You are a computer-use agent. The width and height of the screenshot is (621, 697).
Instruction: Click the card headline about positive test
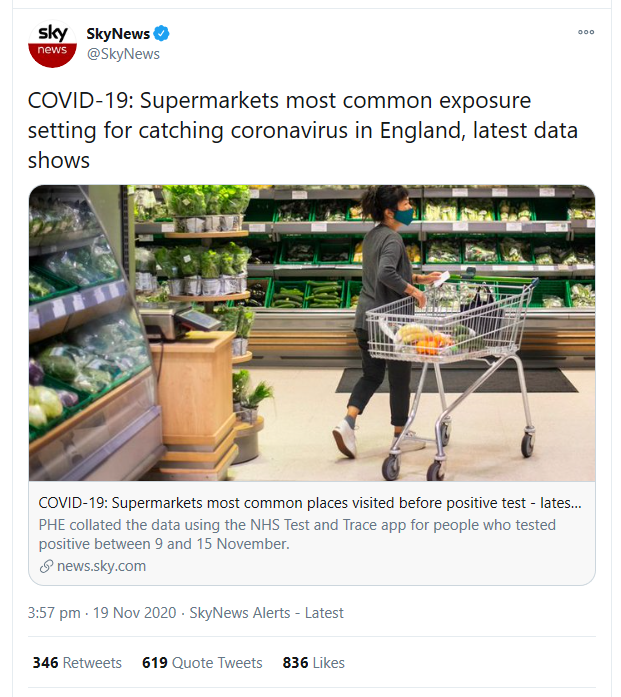pyautogui.click(x=310, y=503)
